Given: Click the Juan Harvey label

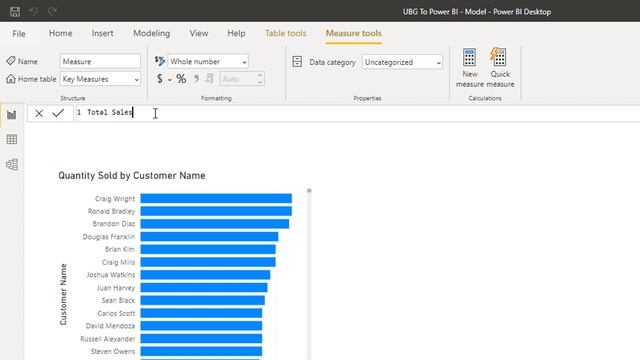Looking at the screenshot, I should coord(116,288).
